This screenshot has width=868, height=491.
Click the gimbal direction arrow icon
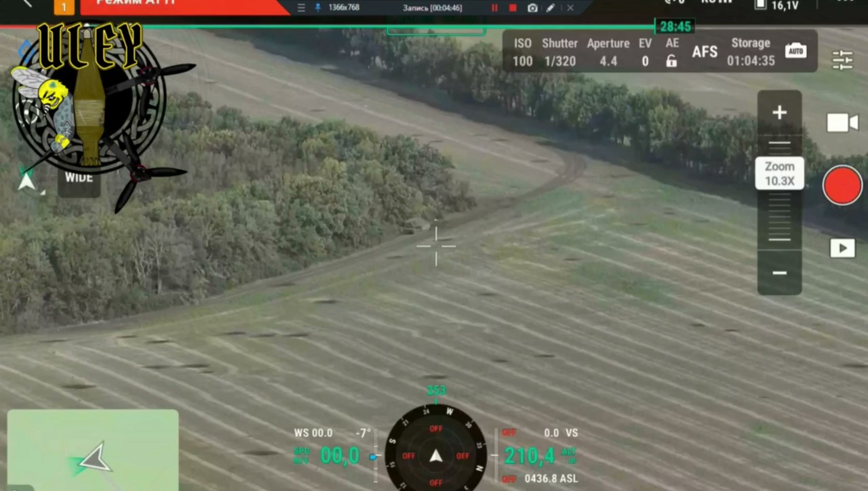(26, 180)
